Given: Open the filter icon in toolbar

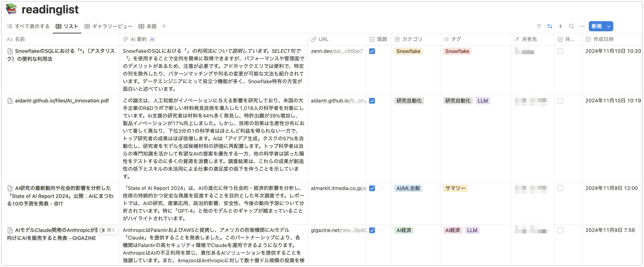Looking at the screenshot, I should pos(539,26).
